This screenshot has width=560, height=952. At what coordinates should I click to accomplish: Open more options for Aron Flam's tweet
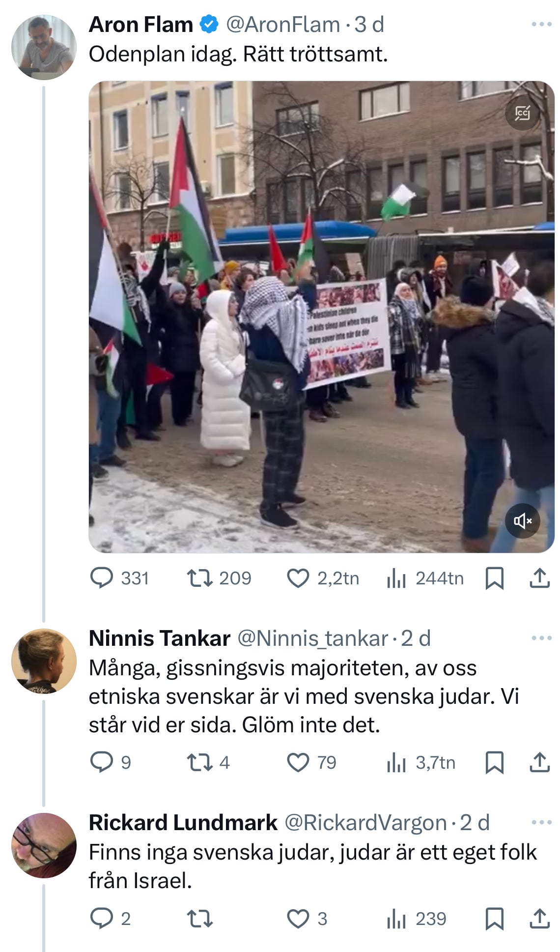click(x=542, y=24)
